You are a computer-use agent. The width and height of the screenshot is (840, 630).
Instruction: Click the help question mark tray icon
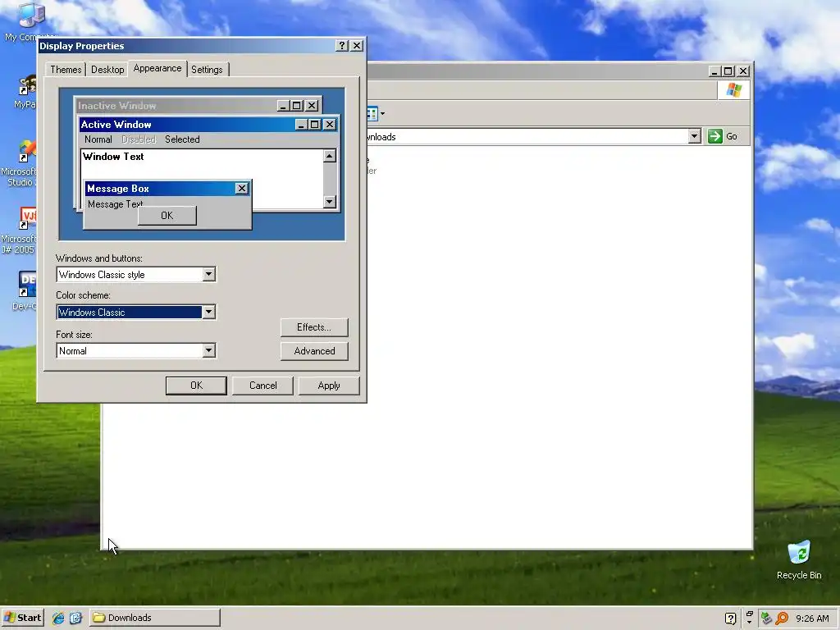click(x=730, y=619)
